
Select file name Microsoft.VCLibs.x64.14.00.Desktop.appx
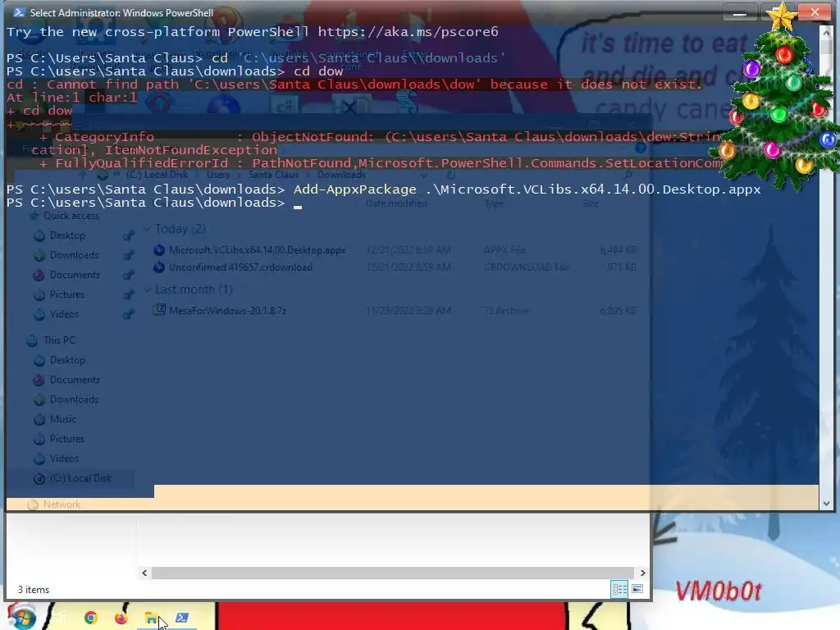coord(257,250)
